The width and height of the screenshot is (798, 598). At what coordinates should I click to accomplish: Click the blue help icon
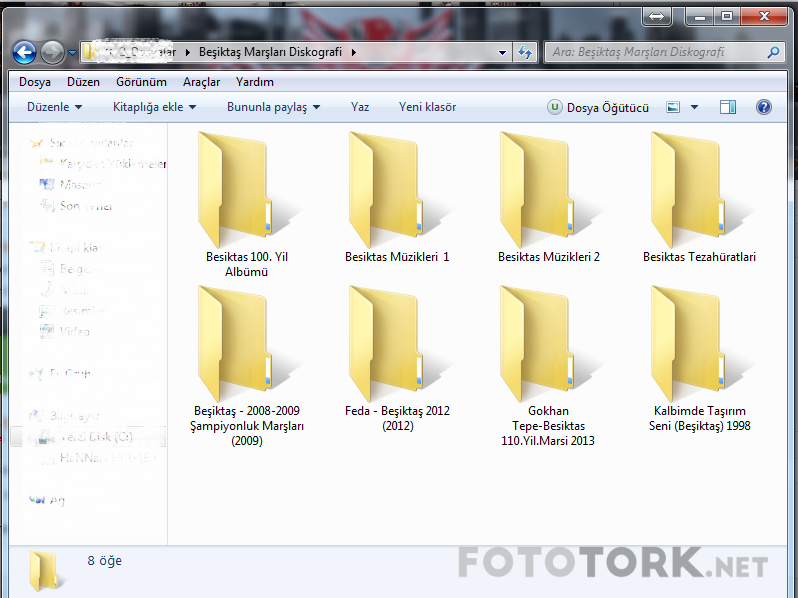[763, 107]
